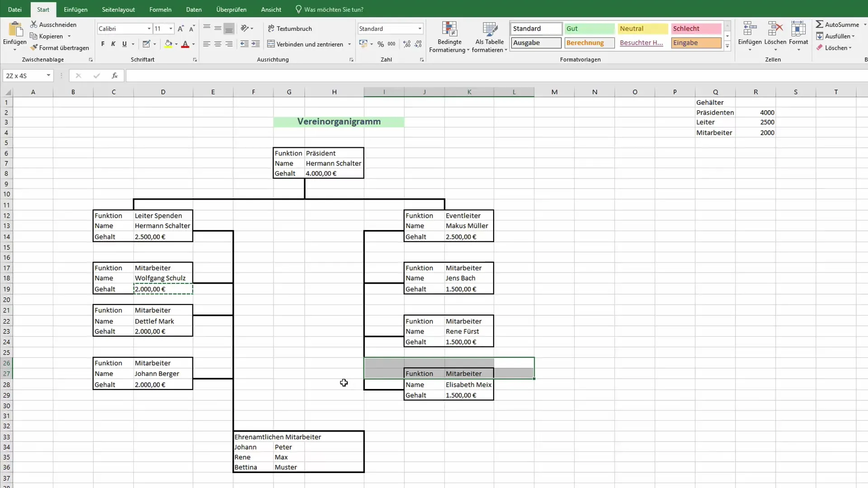Switch to the Überprüfen tab
This screenshot has width=868, height=488.
coord(231,9)
